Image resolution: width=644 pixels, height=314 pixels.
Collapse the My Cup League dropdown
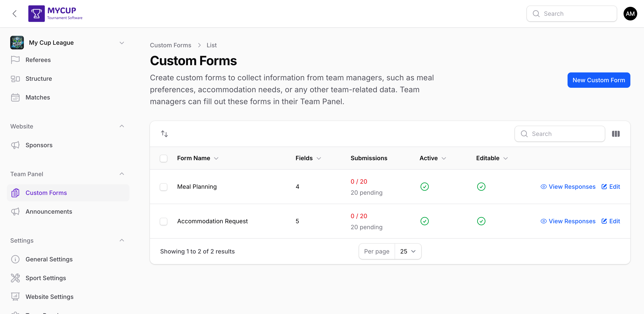click(x=122, y=43)
